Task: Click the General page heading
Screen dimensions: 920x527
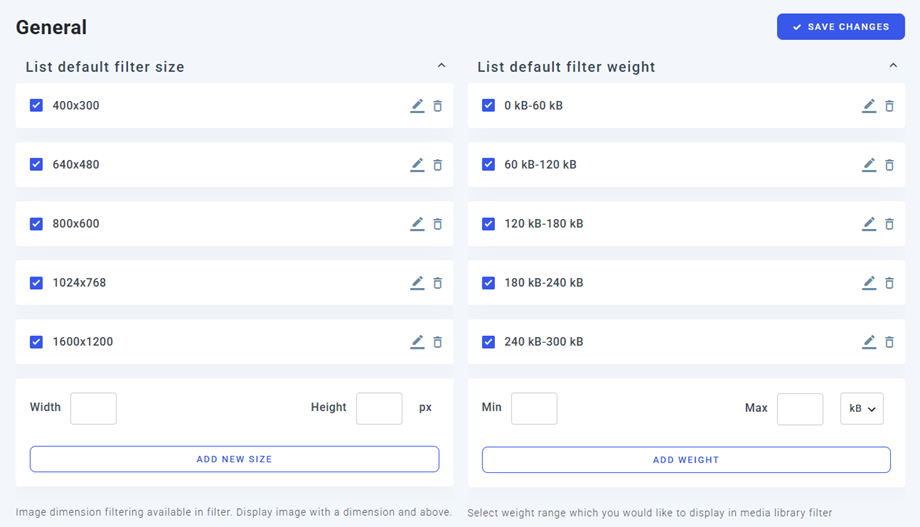Action: coord(51,28)
